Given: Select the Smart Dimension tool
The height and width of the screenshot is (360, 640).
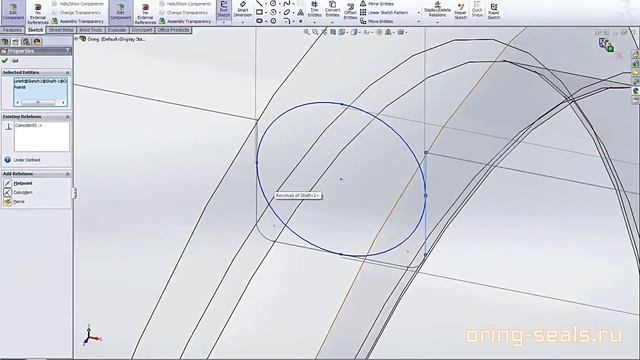Looking at the screenshot, I should click(242, 10).
